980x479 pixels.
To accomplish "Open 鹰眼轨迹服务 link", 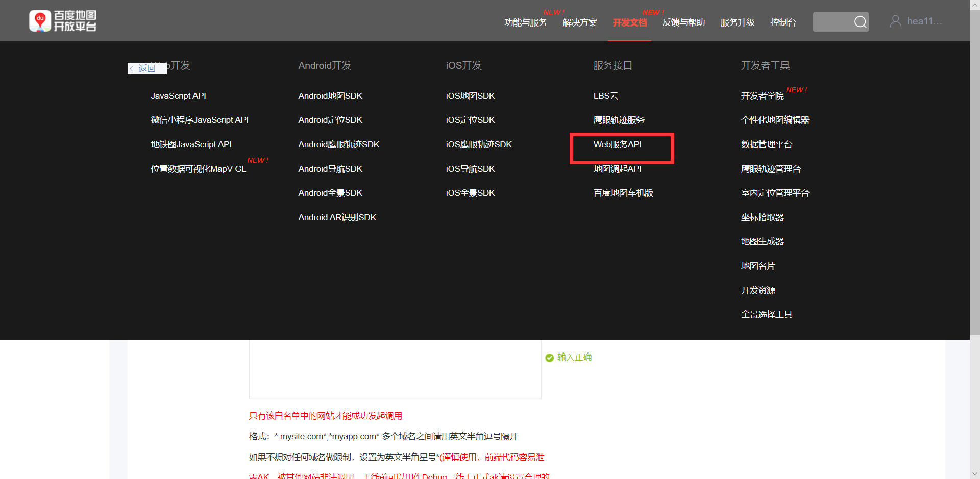I will [619, 120].
